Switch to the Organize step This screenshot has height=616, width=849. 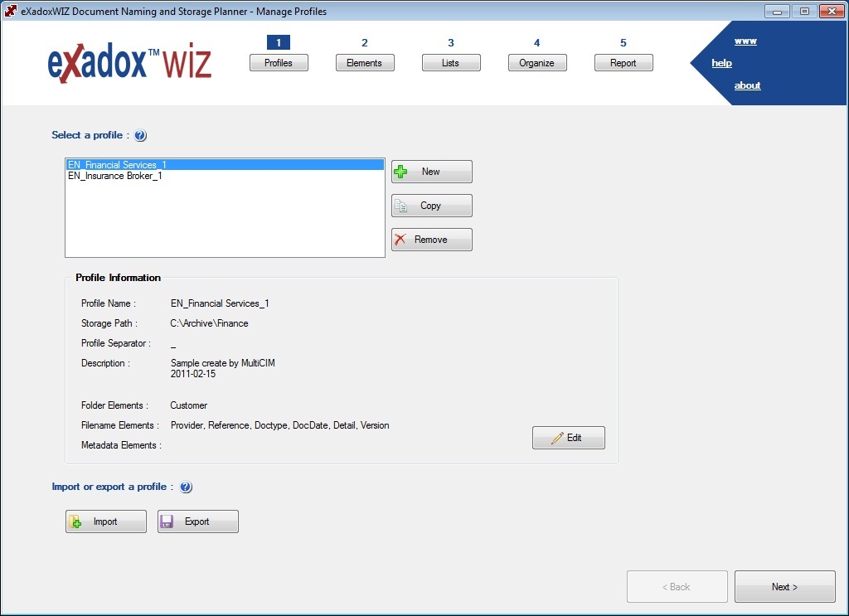point(537,63)
